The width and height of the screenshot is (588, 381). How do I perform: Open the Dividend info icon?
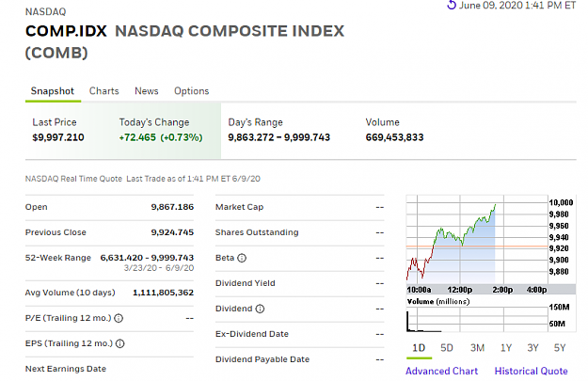point(260,309)
